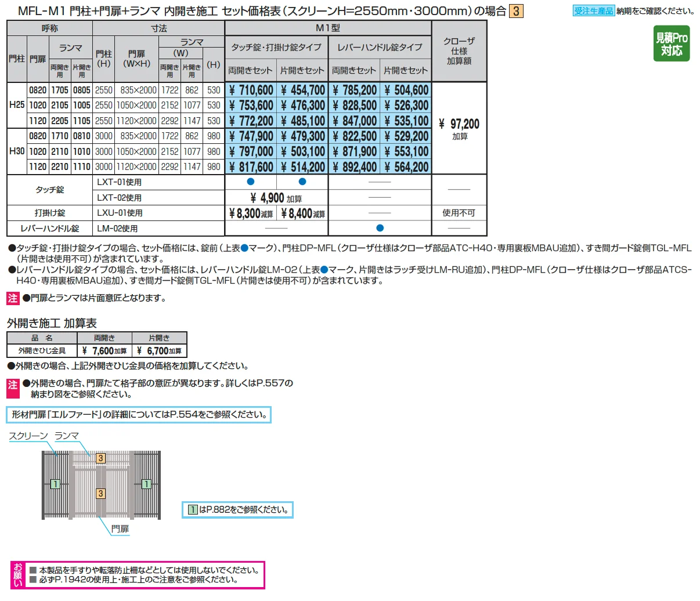The image size is (700, 601).
Task: Click the 使用不可 cell
Action: pyautogui.click(x=459, y=213)
